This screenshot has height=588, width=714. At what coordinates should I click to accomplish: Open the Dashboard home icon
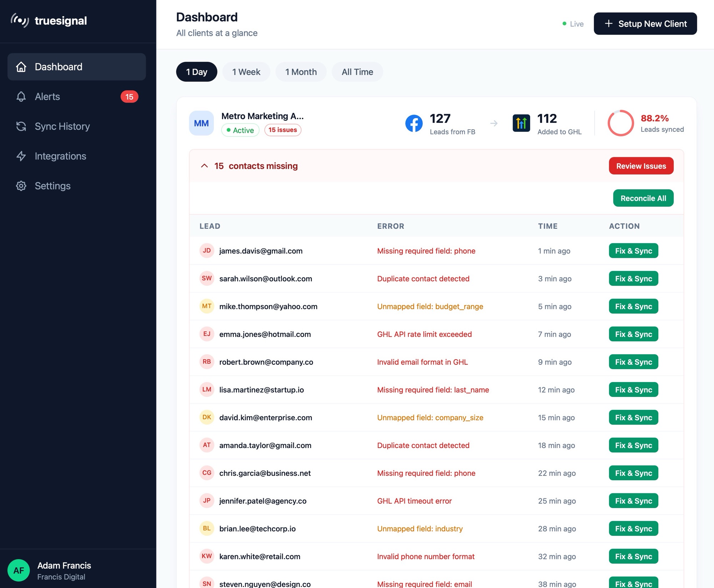pos(21,67)
